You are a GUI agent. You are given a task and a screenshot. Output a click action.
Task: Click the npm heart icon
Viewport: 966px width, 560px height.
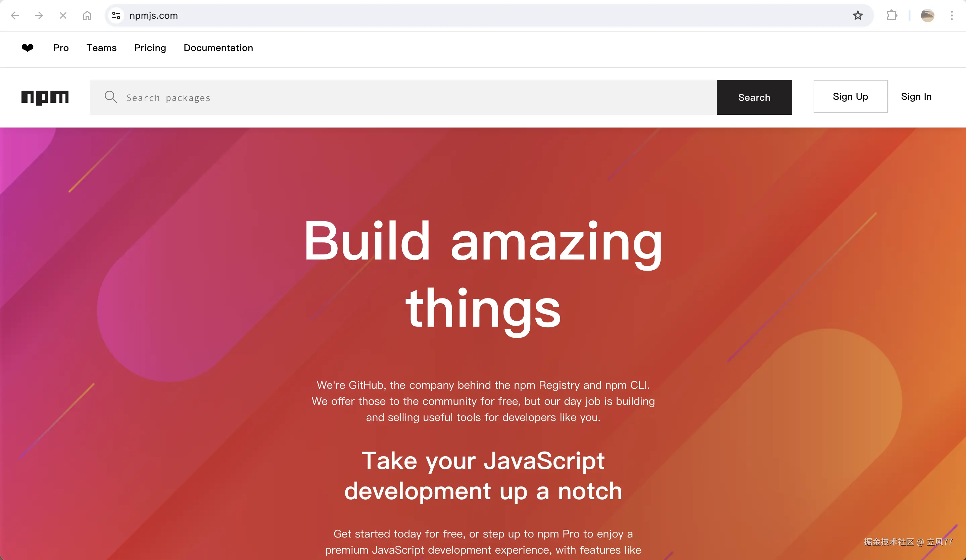(28, 48)
